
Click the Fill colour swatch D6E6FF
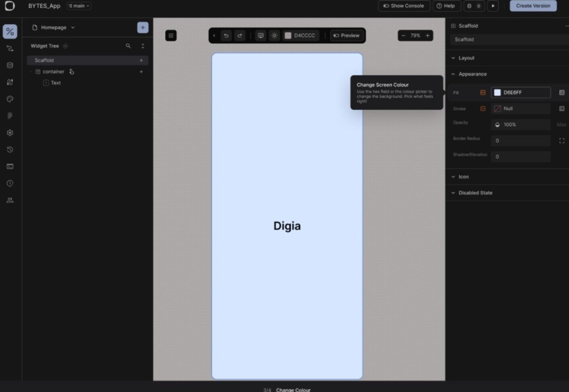pos(498,92)
